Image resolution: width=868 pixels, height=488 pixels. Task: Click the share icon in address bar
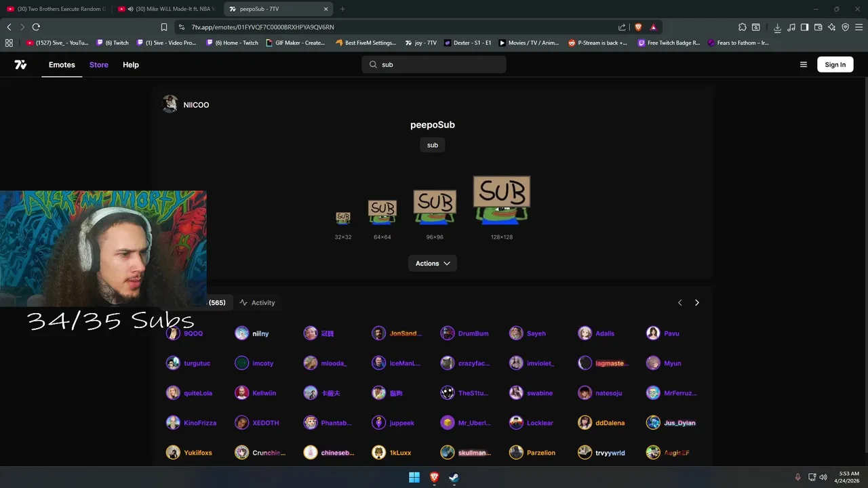point(622,27)
